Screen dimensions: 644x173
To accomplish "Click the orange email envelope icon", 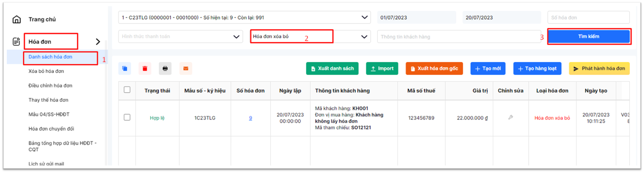I will click(186, 69).
